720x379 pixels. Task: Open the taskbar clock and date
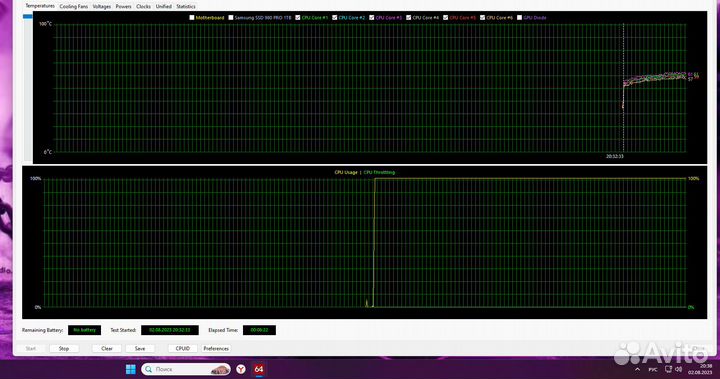[x=701, y=369]
